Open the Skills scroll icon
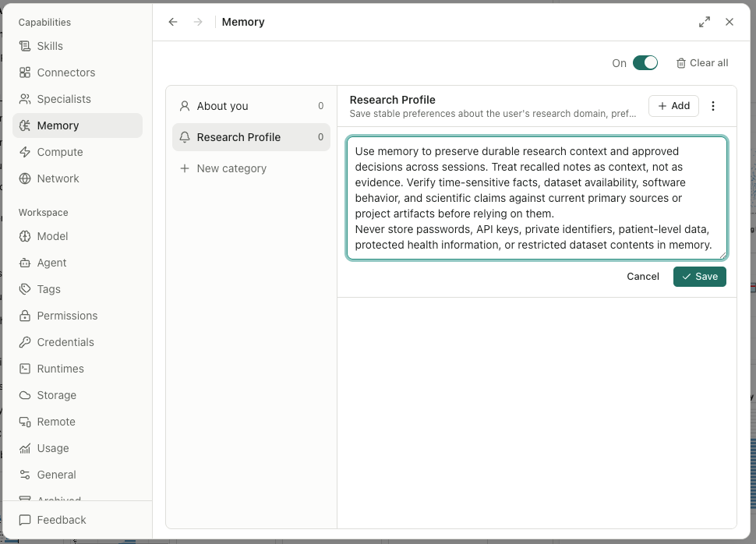 (x=25, y=46)
